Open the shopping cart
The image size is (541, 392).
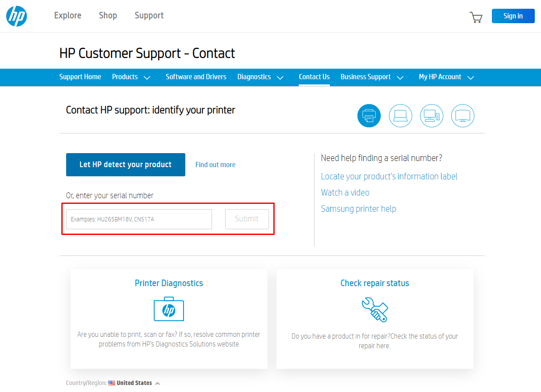click(476, 17)
